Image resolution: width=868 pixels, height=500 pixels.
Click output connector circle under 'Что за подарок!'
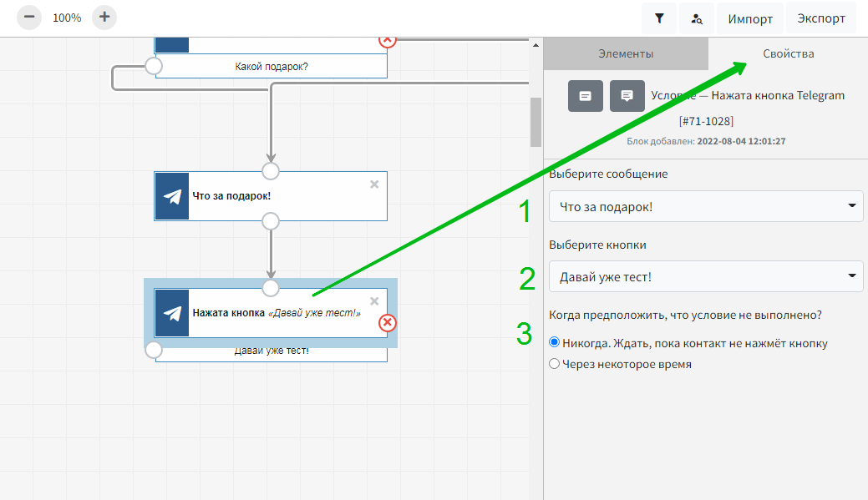[271, 220]
